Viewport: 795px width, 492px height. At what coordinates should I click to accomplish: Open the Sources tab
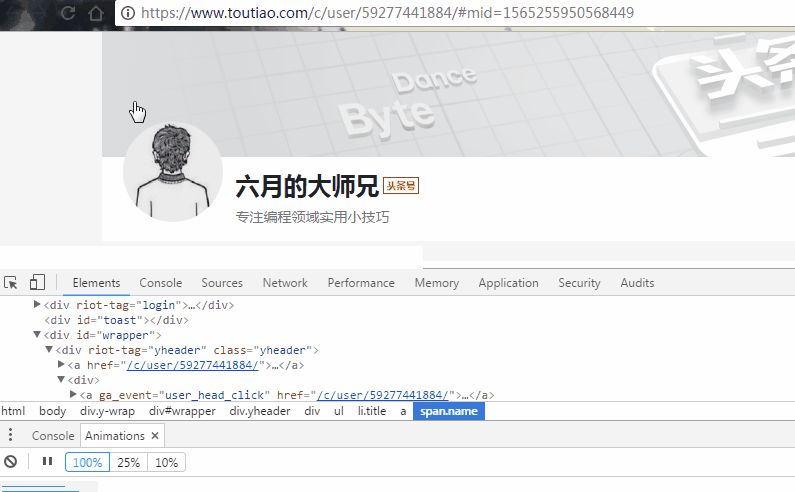222,283
